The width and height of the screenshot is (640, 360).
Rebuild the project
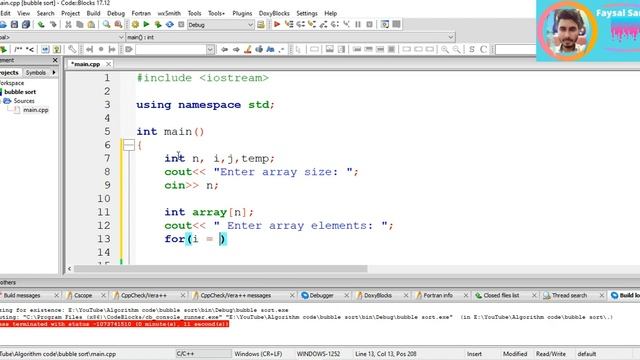[x=169, y=24]
